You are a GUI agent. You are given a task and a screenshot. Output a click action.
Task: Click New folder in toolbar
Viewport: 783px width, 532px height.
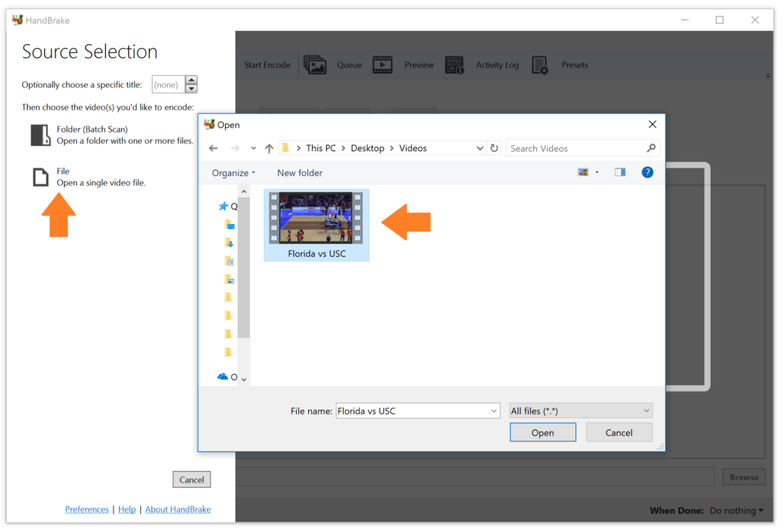pyautogui.click(x=299, y=173)
